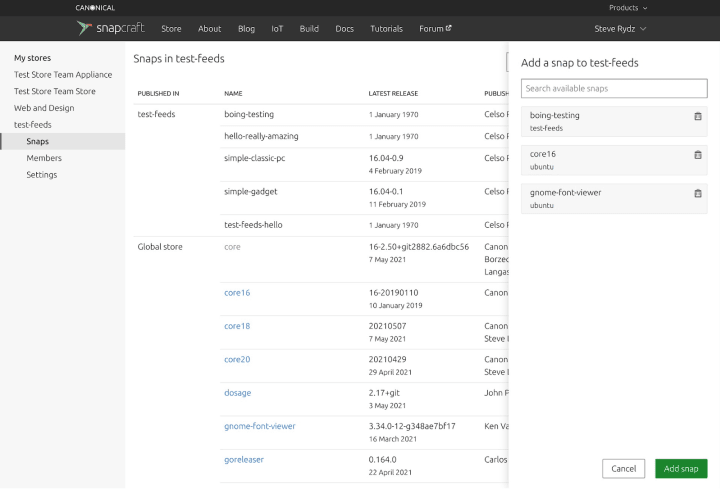This screenshot has width=720, height=494.
Task: Open the gnome-font-viewer link in the table
Action: [259, 426]
